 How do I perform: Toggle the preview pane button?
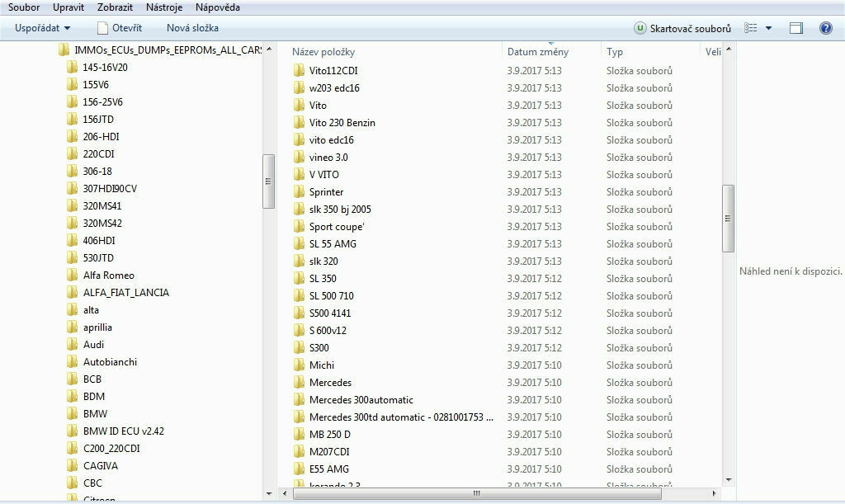click(795, 28)
